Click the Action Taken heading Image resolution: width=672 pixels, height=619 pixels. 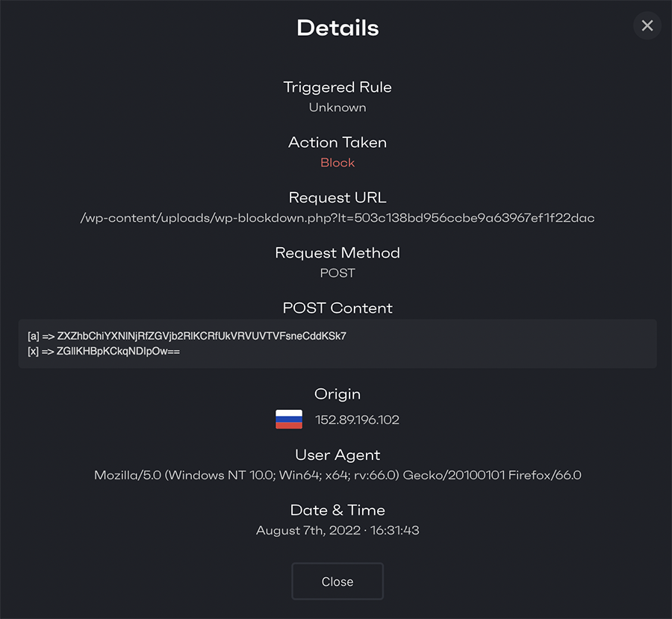point(337,143)
